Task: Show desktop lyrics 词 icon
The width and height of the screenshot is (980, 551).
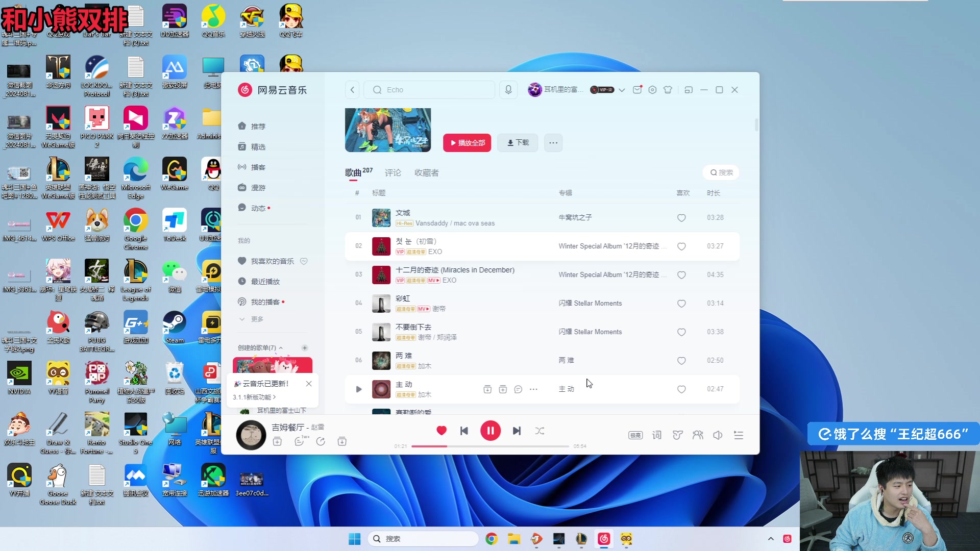Action: (657, 435)
